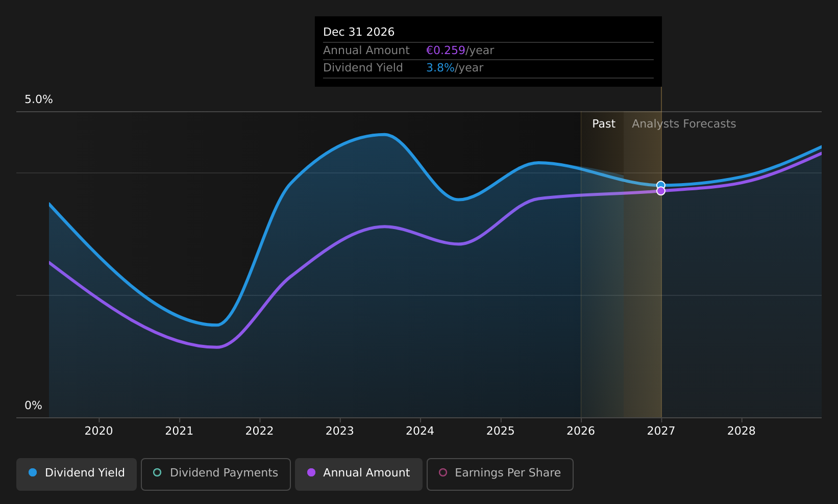Click the 5.0% y-axis label

pos(39,99)
